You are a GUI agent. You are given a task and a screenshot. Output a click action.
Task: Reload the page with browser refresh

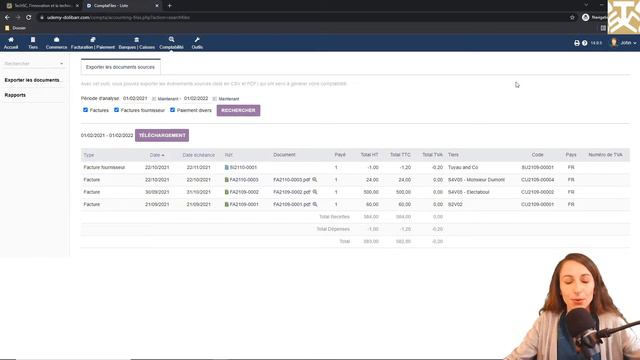pyautogui.click(x=29, y=18)
